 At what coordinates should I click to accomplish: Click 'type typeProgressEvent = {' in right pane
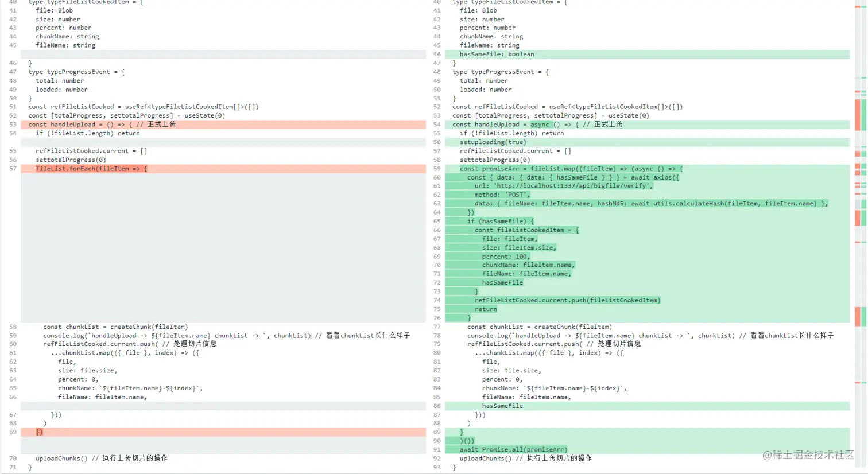coord(501,72)
